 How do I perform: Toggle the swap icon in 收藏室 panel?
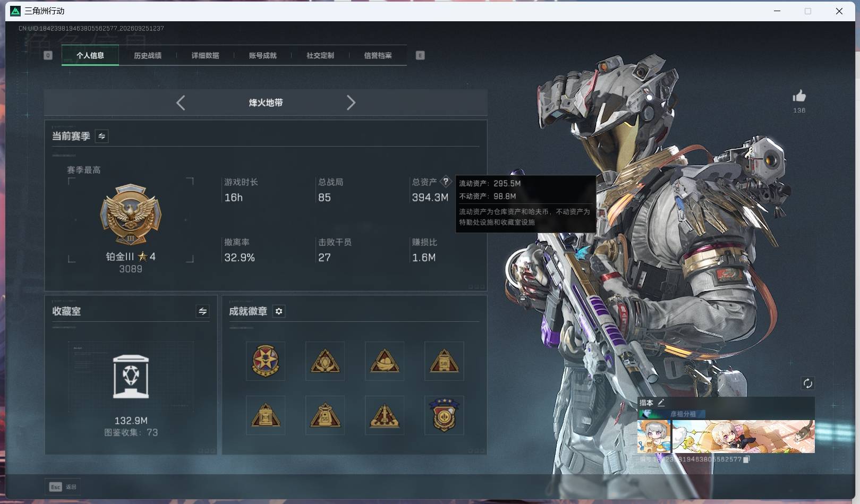click(202, 311)
